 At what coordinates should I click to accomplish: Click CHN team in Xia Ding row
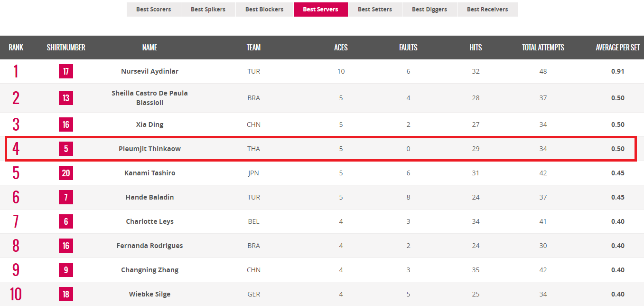tap(254, 124)
